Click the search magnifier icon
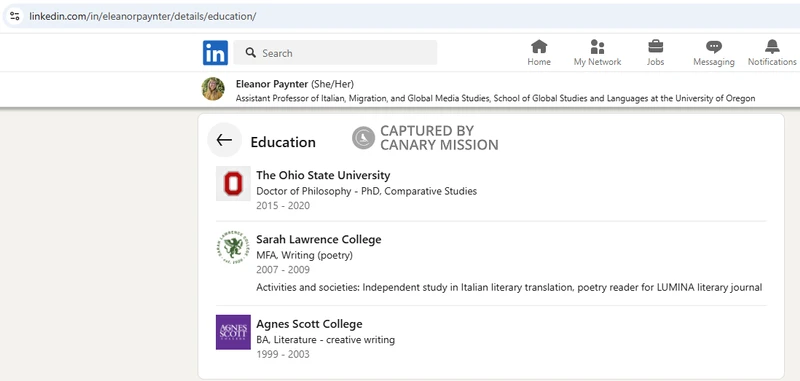The width and height of the screenshot is (800, 381). (250, 53)
